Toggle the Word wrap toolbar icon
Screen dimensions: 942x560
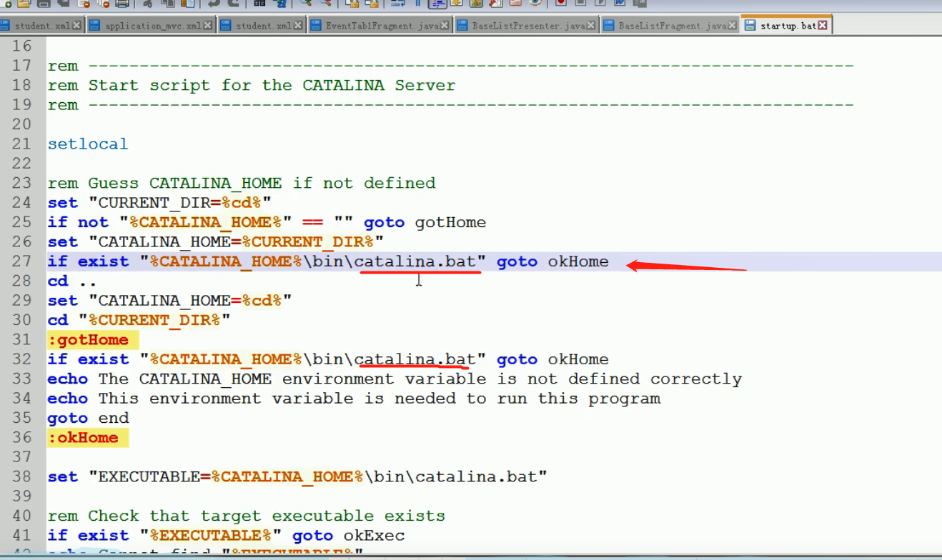click(x=397, y=4)
